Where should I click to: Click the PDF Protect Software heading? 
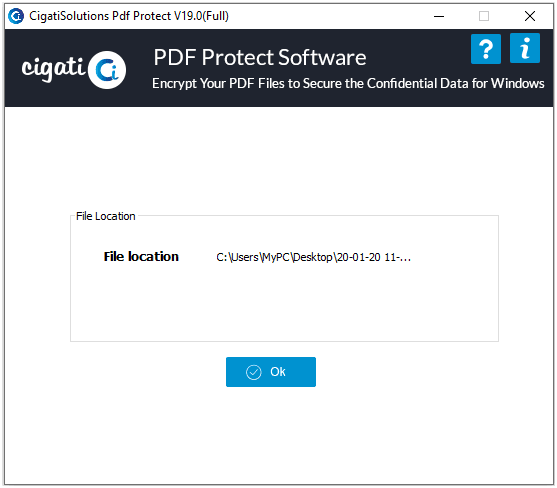coord(260,57)
